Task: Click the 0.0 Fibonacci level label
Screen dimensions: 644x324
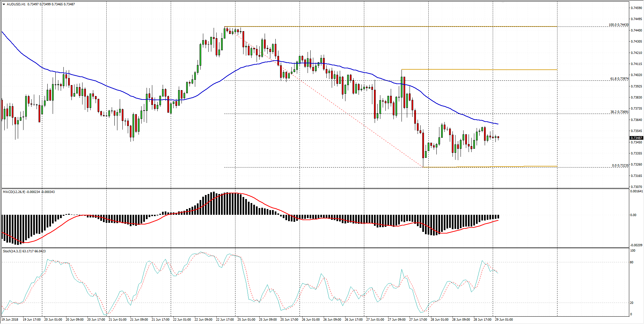Action: pos(620,166)
